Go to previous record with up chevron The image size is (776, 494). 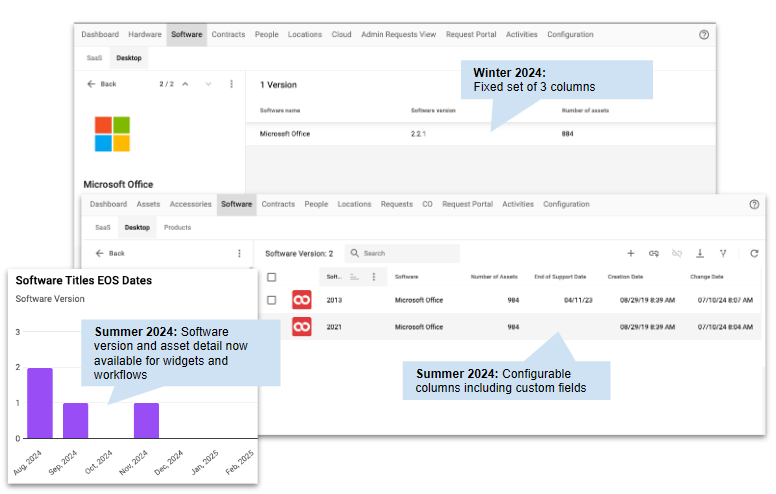click(185, 84)
